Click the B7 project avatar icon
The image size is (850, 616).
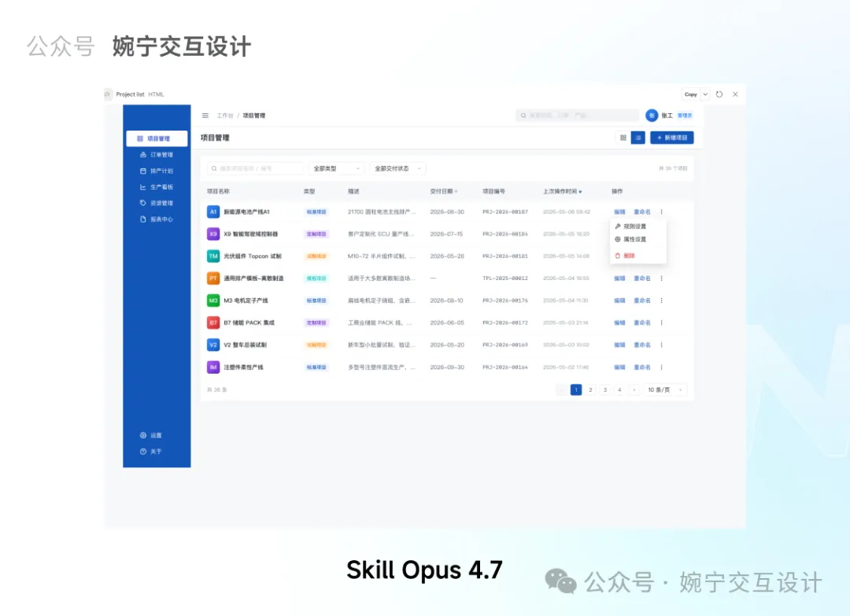213,323
